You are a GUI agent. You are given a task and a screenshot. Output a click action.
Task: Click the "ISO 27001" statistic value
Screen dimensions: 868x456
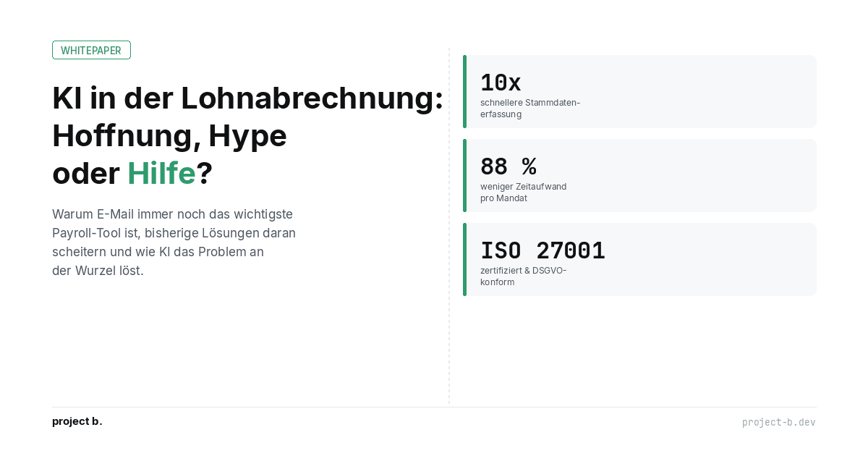pyautogui.click(x=542, y=250)
